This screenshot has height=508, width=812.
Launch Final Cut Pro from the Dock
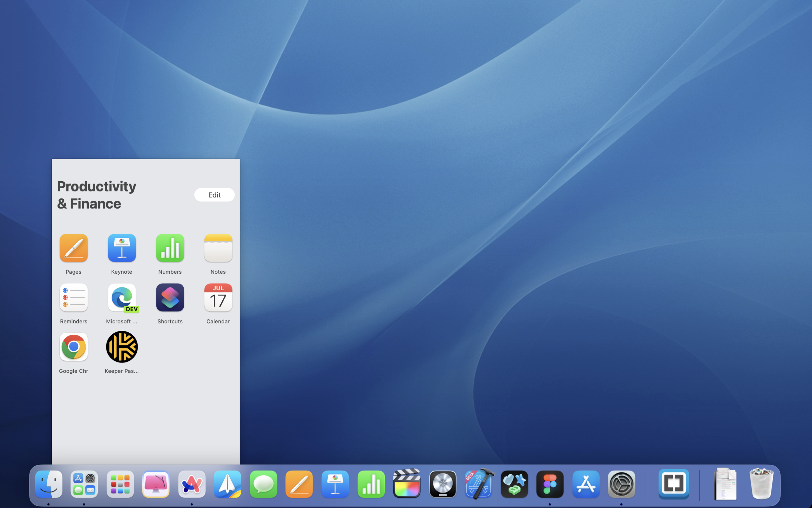(x=407, y=484)
